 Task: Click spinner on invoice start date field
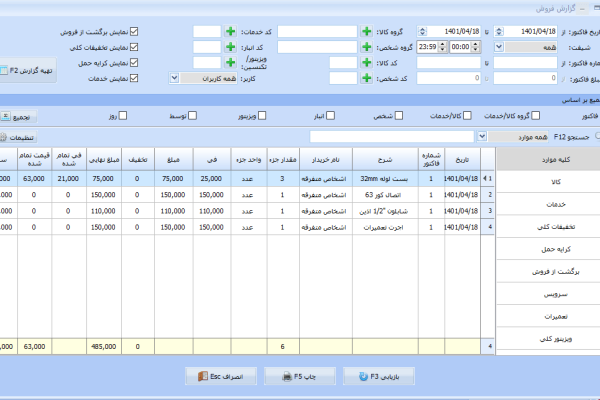pos(499,31)
